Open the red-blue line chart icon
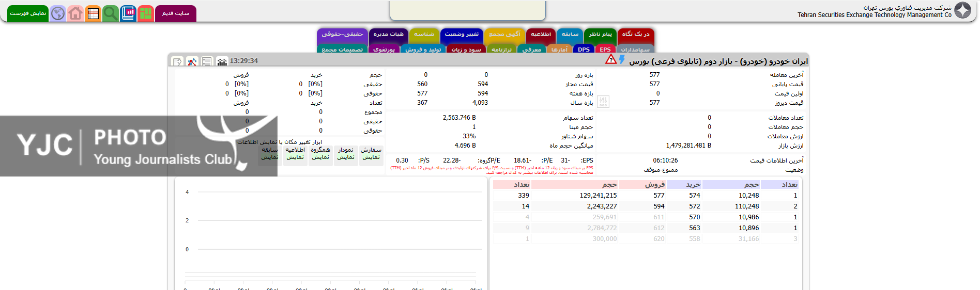The width and height of the screenshot is (980, 290). click(x=192, y=61)
